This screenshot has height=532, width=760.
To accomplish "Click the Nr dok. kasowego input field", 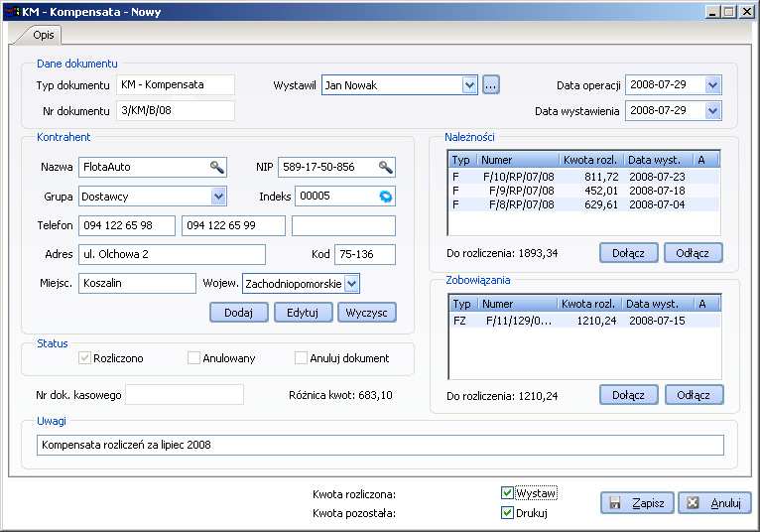I will point(185,395).
